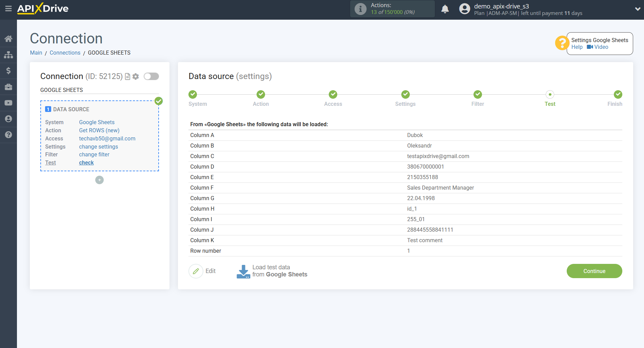The height and width of the screenshot is (348, 644).
Task: Click the green check badge on data source block
Action: click(159, 101)
